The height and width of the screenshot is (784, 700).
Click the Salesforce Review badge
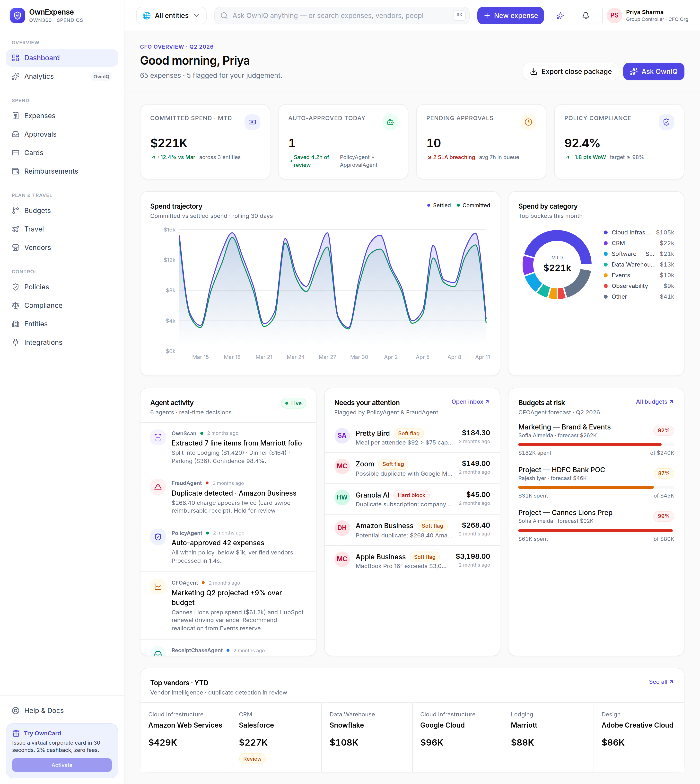pyautogui.click(x=252, y=759)
